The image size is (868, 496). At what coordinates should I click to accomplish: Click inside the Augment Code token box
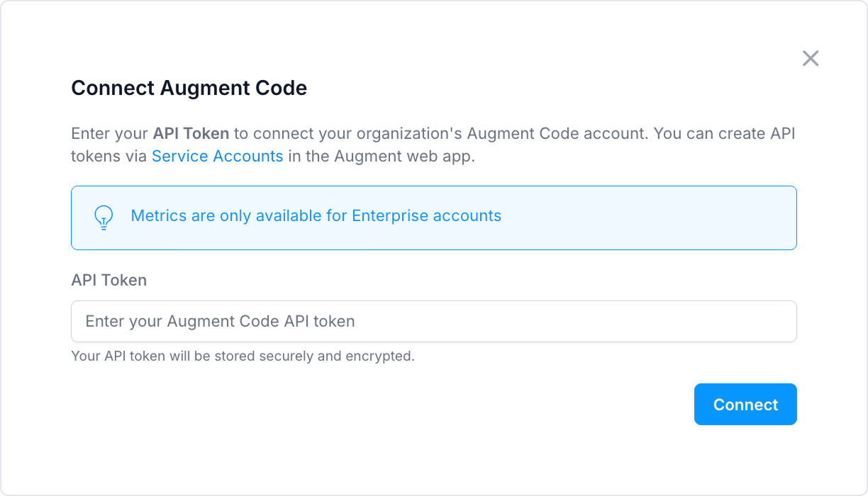pyautogui.click(x=433, y=321)
